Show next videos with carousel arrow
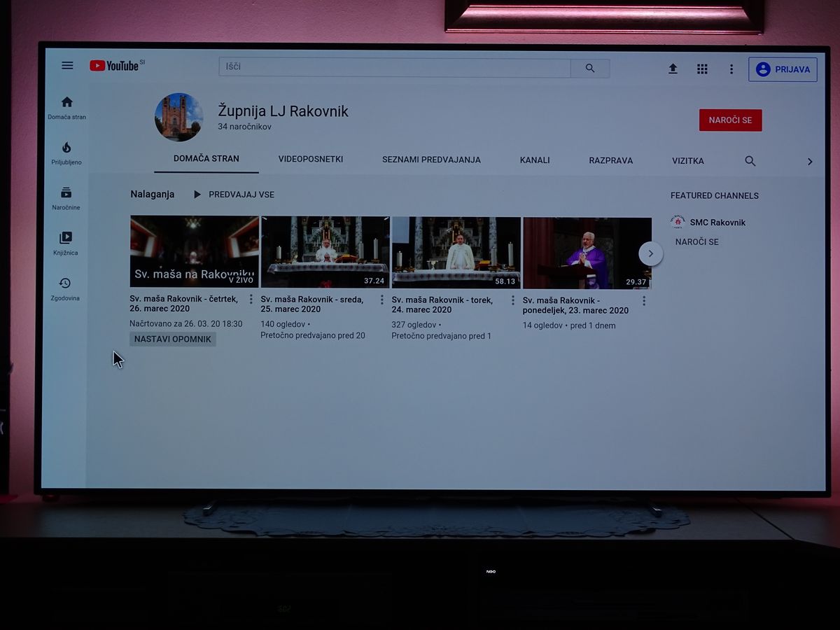Image resolution: width=840 pixels, height=630 pixels. 650,253
